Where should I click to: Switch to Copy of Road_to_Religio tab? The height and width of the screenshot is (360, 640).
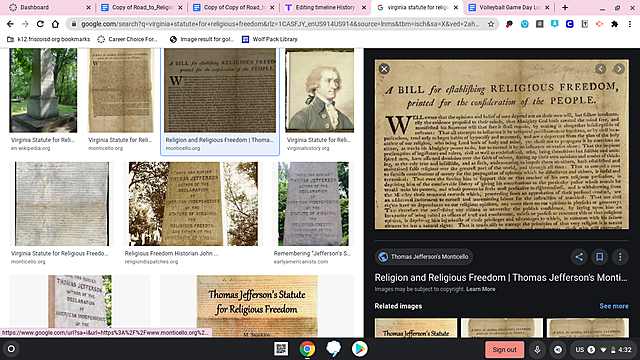(x=142, y=7)
